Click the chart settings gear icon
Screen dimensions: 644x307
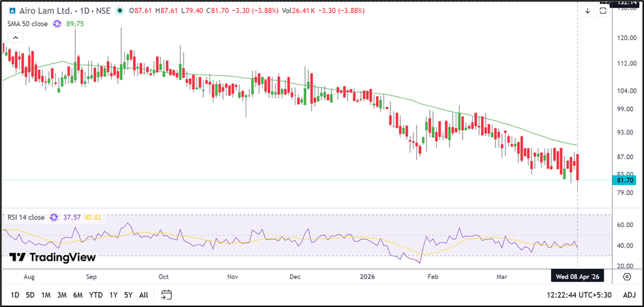[x=626, y=276]
